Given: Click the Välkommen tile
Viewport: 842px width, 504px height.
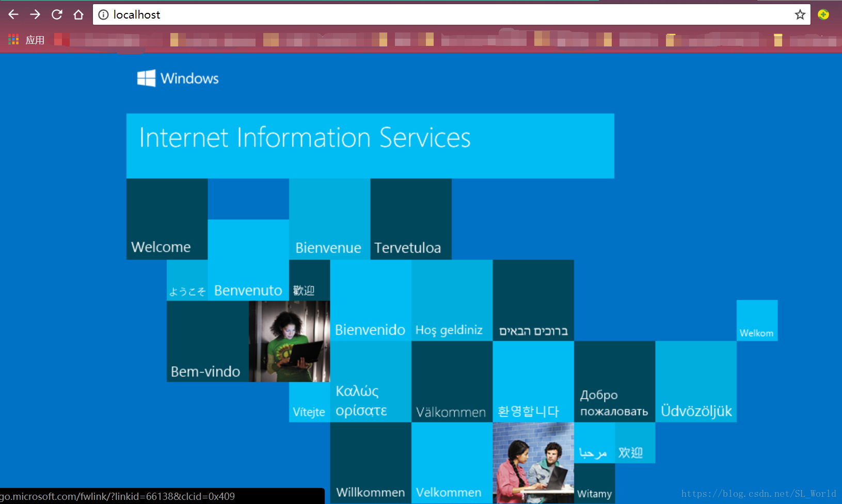Looking at the screenshot, I should pyautogui.click(x=452, y=381).
